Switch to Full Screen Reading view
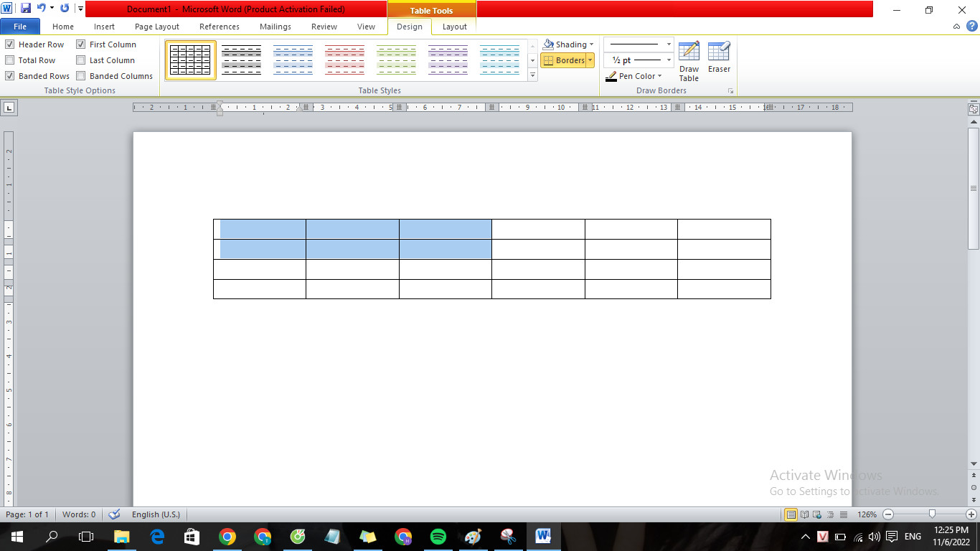 coord(804,514)
